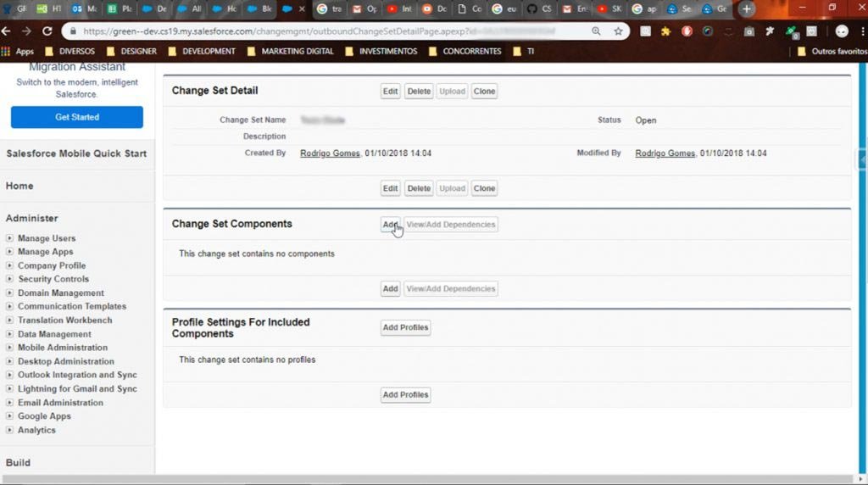Go to Home in the sidebar
868x485 pixels.
[19, 186]
